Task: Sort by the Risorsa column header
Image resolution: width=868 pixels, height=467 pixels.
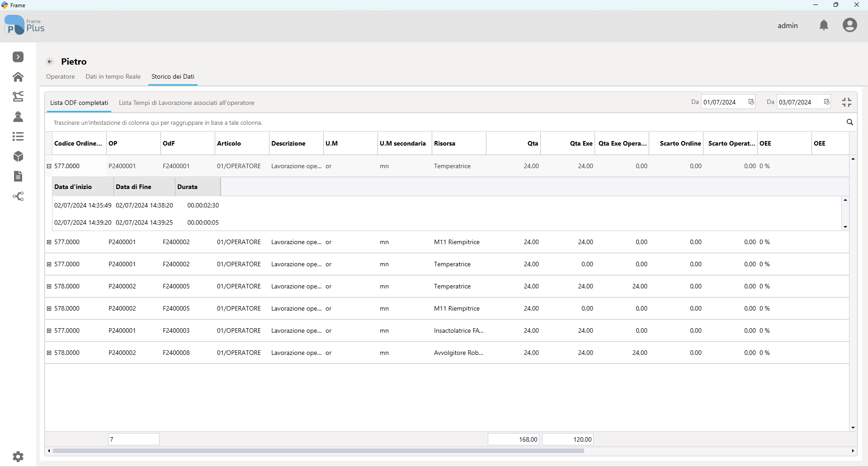Action: 459,143
